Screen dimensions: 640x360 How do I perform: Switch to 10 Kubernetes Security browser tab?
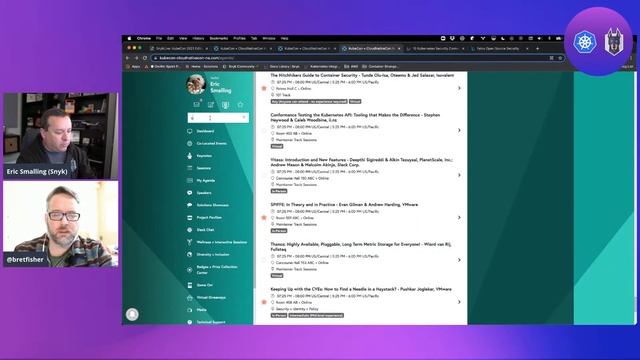[x=436, y=48]
